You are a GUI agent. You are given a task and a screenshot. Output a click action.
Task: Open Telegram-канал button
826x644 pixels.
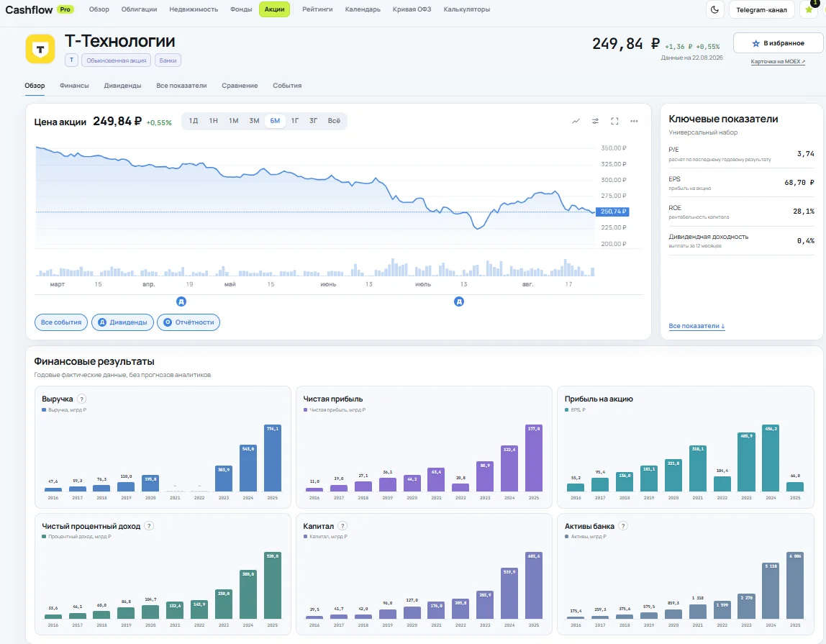pyautogui.click(x=761, y=9)
